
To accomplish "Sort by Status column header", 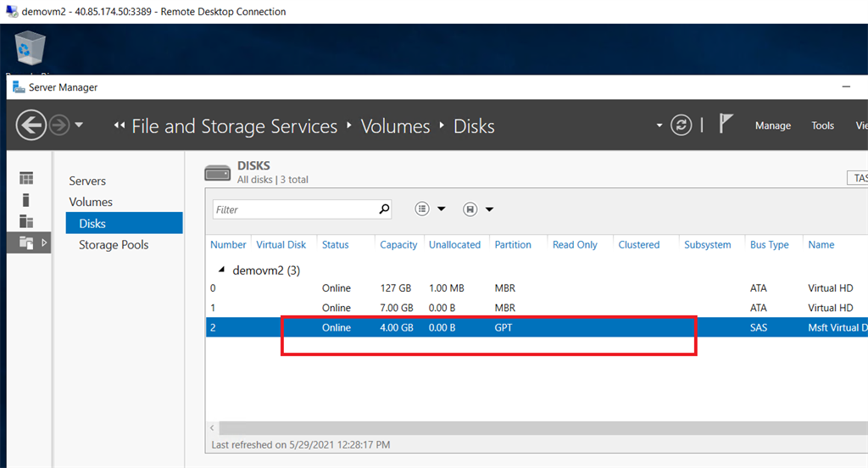I will [336, 244].
